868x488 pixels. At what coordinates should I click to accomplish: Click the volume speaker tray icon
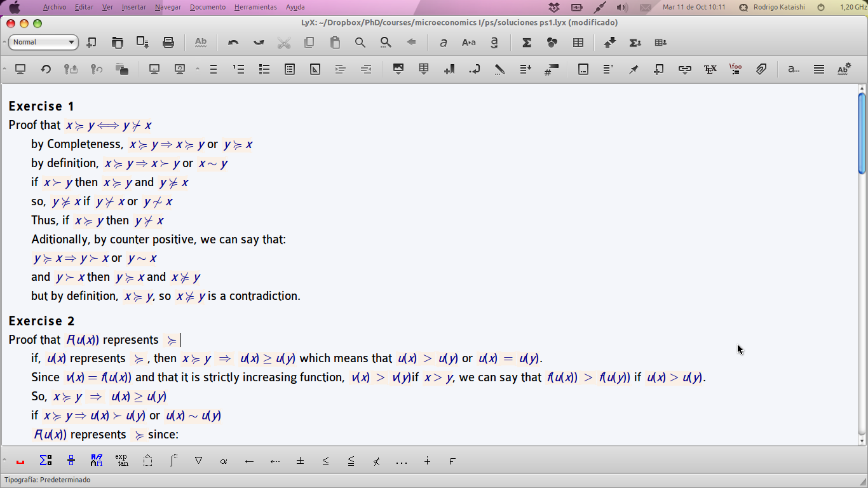(x=622, y=8)
